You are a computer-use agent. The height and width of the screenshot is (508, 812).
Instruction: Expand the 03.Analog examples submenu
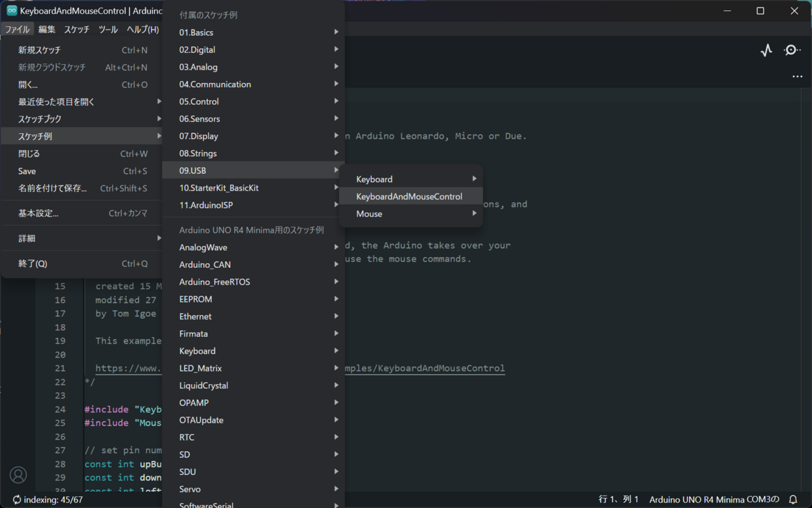(x=254, y=67)
